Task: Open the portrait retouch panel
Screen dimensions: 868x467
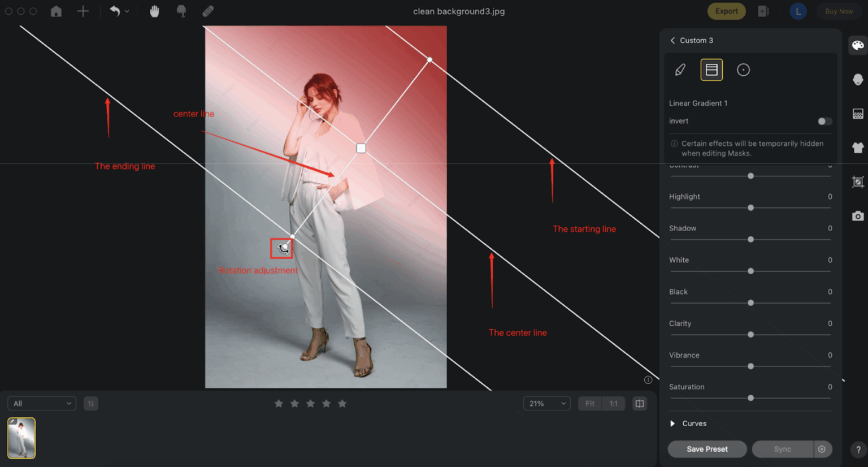Action: pyautogui.click(x=858, y=79)
